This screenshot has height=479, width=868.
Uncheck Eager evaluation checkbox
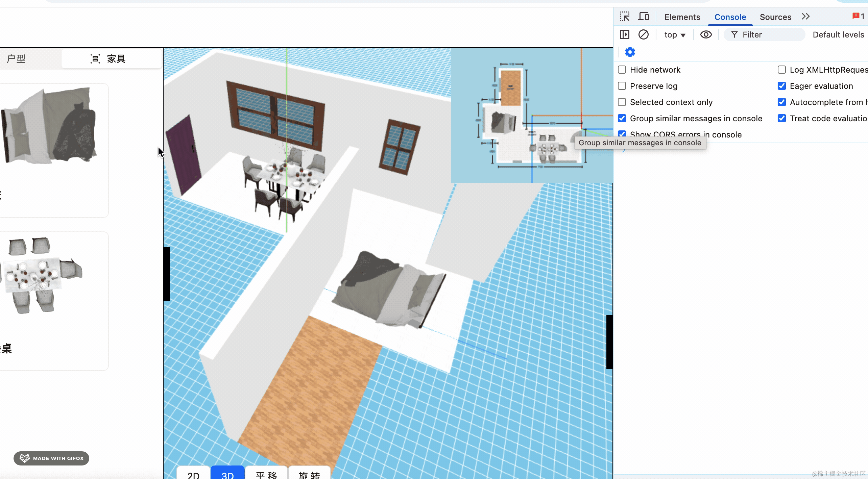coord(782,86)
